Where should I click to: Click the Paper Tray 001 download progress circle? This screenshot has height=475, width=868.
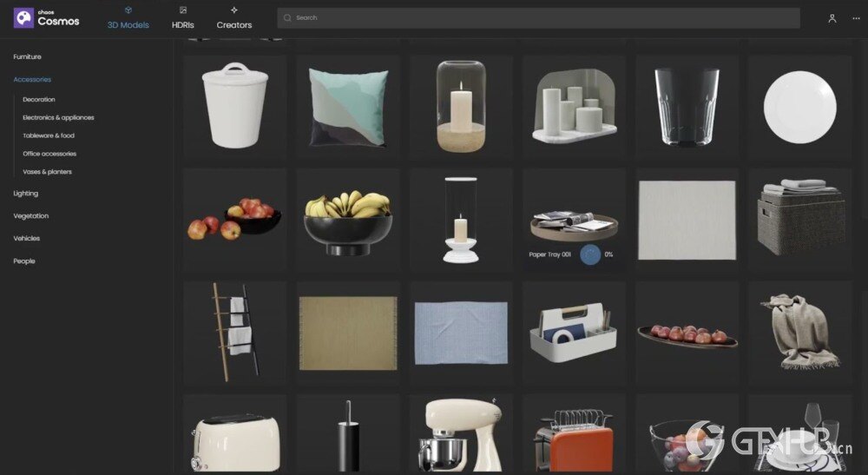tap(590, 254)
